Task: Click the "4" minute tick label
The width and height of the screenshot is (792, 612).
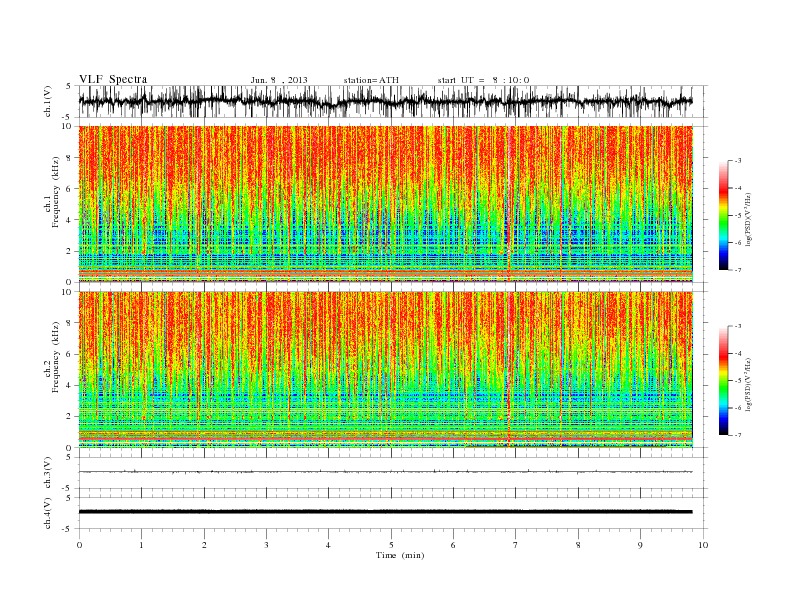Action: click(328, 545)
